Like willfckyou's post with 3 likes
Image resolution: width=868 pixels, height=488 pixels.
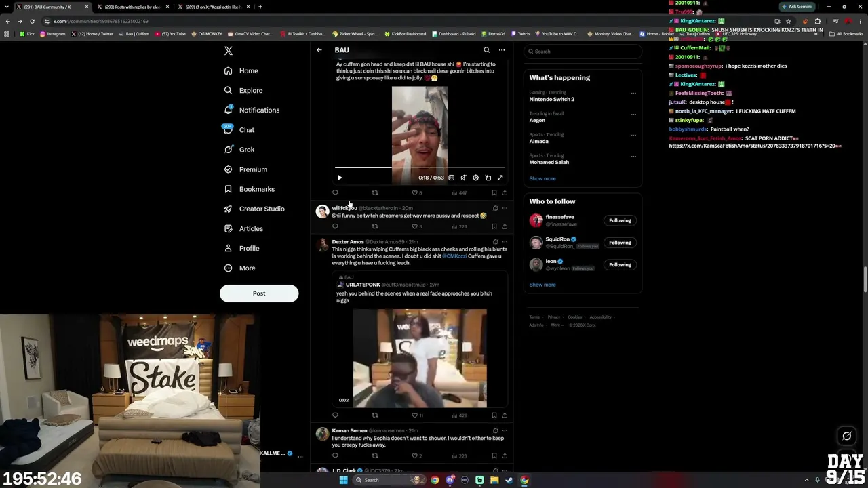click(x=416, y=226)
